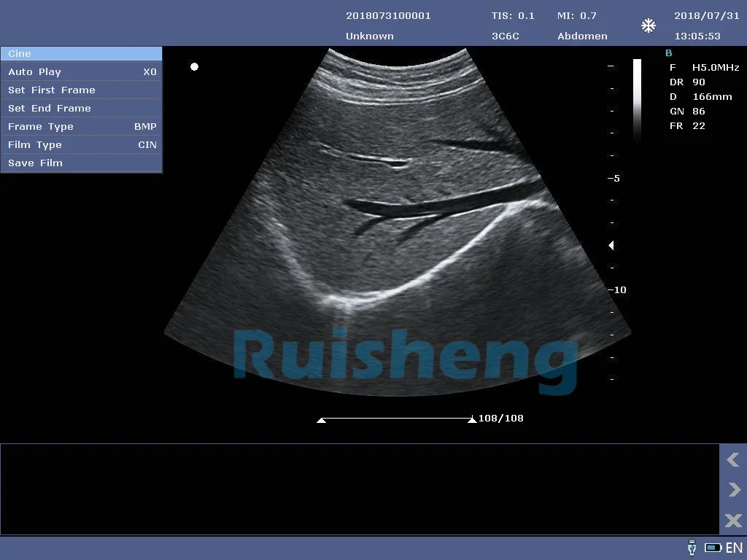747x560 pixels.
Task: Click the USB drive status icon
Action: pyautogui.click(x=692, y=548)
